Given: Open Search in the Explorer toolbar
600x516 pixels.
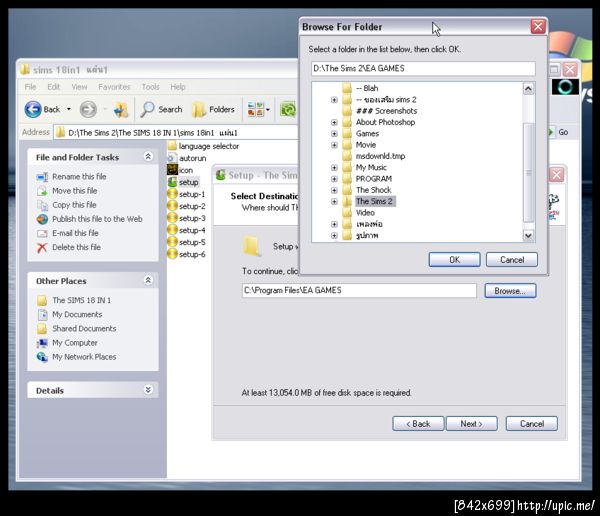Looking at the screenshot, I should (x=161, y=109).
